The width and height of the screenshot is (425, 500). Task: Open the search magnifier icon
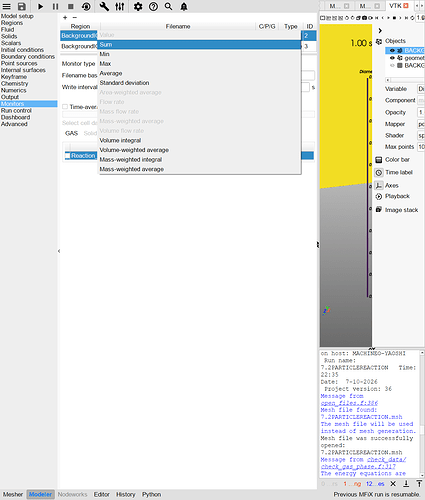pyautogui.click(x=169, y=6)
